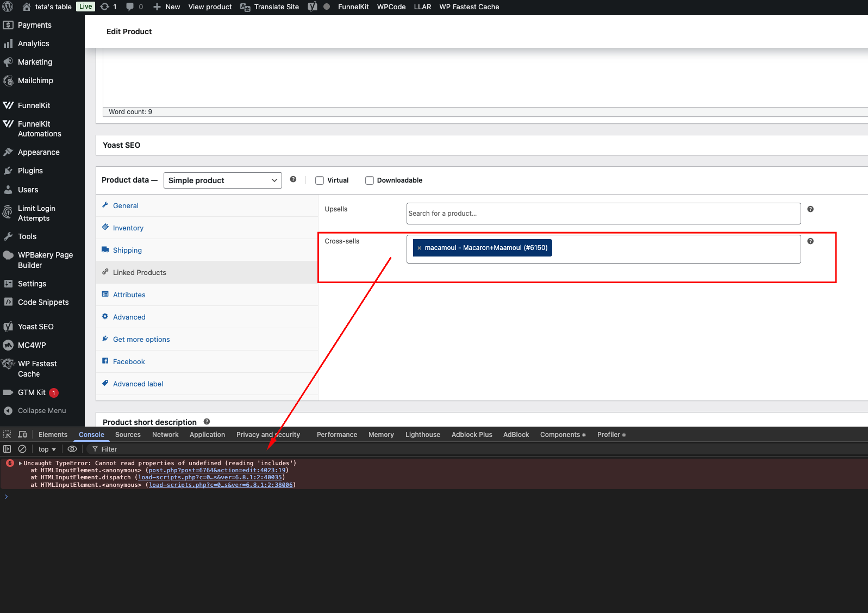Open load-scripts.php 2:40035 source link
This screenshot has height=613, width=868.
[x=210, y=478]
